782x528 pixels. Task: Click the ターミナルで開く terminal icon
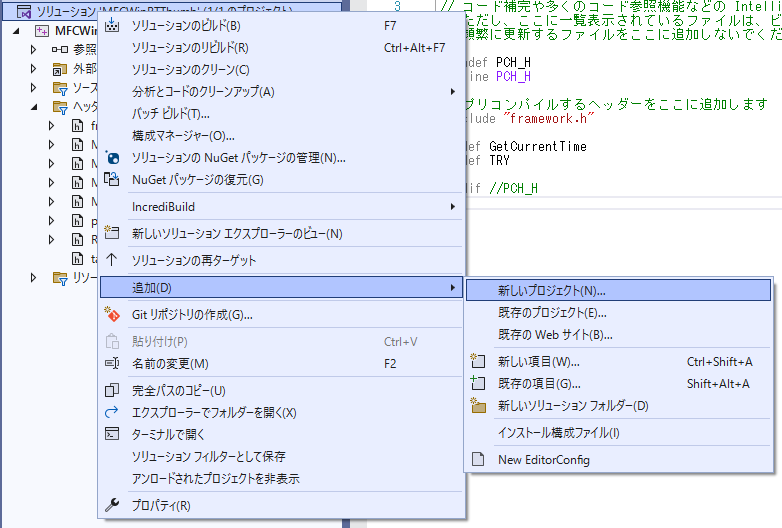[x=112, y=434]
